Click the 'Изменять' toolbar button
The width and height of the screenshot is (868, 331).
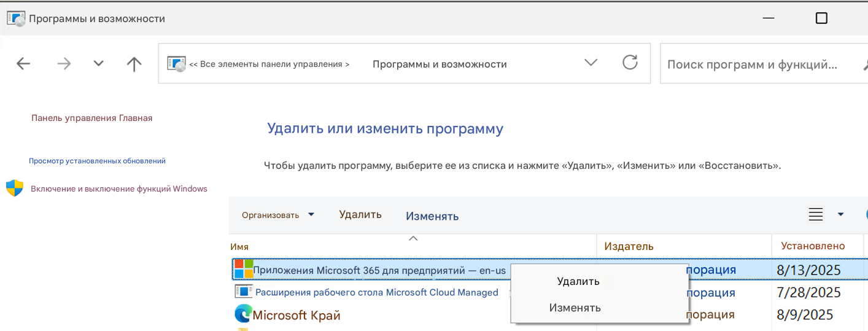[432, 216]
